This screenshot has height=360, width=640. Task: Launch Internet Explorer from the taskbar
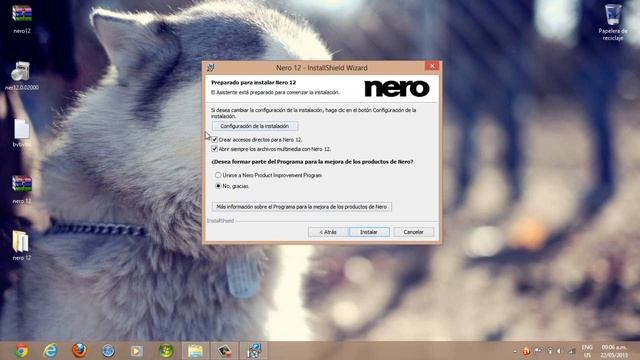[x=50, y=351]
